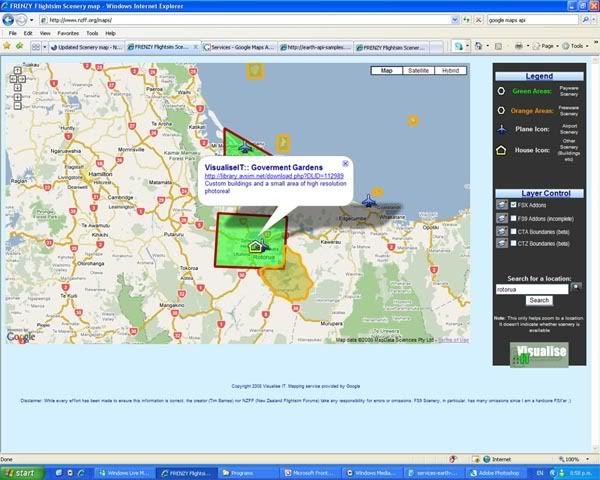
Task: Click the plane icon in upper green area
Action: point(244,149)
